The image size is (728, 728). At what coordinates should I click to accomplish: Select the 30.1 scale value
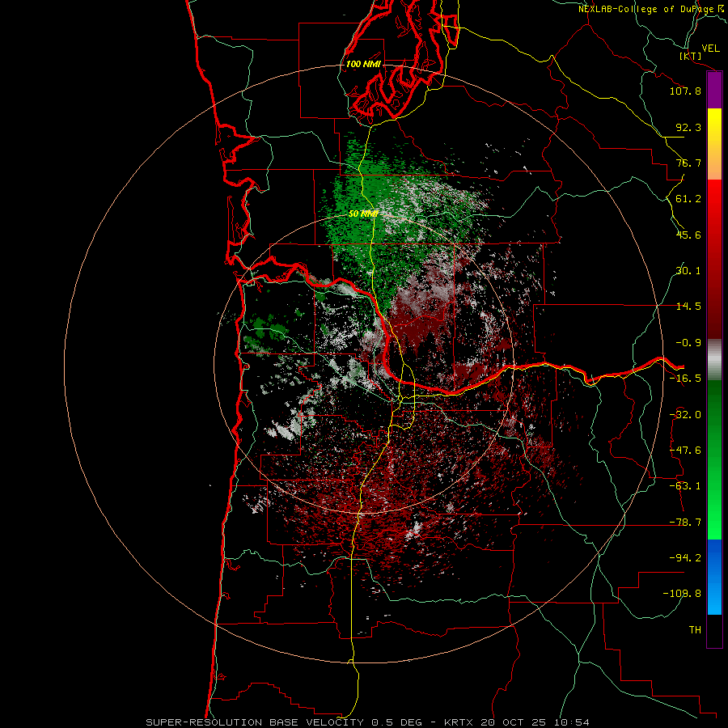coord(688,271)
